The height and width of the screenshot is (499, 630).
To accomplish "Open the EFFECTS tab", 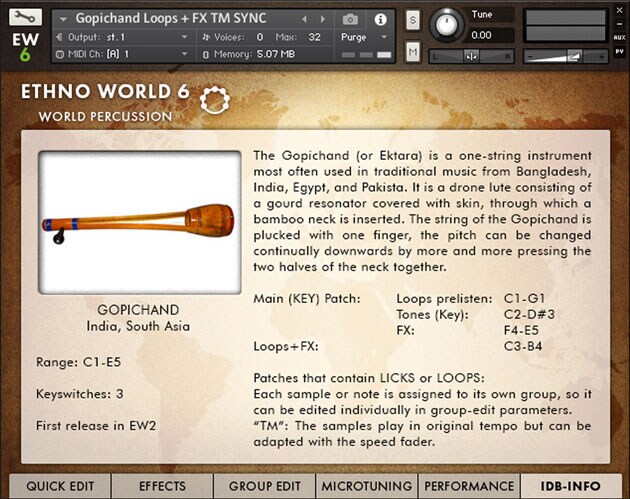I will coord(162,486).
